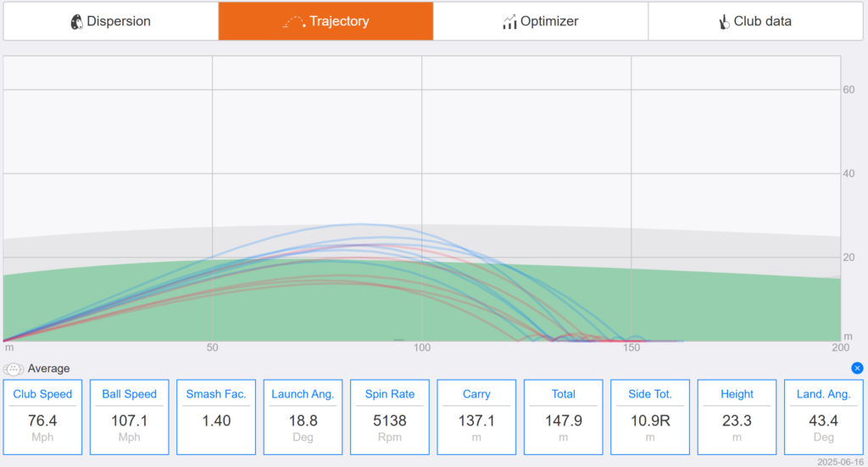The width and height of the screenshot is (868, 467).
Task: Select the Land. Ang. data tile
Action: pos(824,417)
